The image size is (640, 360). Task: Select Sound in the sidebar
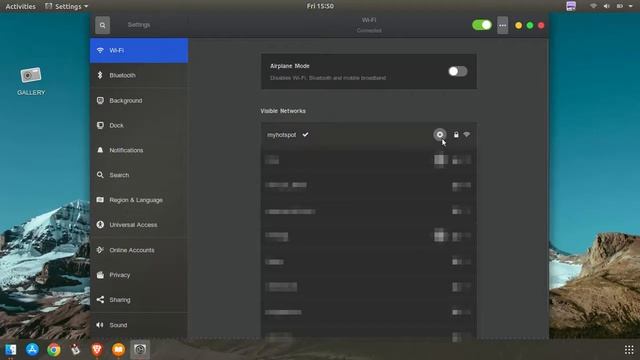[139, 325]
